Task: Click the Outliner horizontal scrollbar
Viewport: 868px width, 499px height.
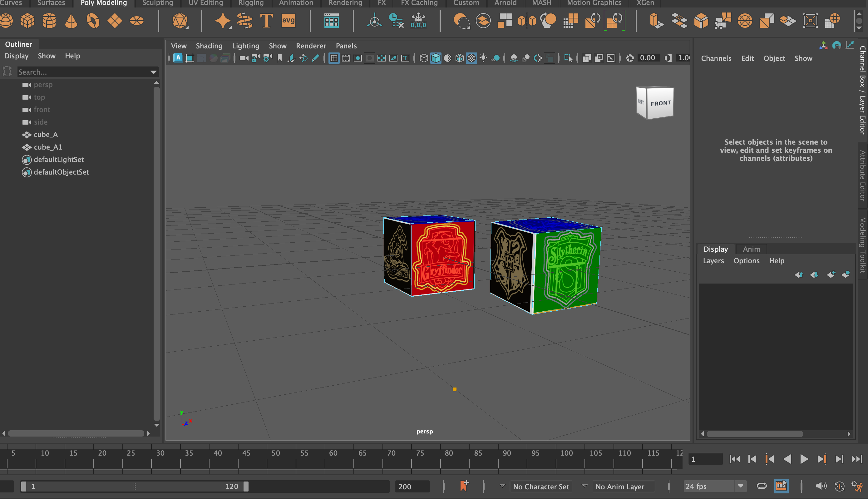Action: click(76, 433)
